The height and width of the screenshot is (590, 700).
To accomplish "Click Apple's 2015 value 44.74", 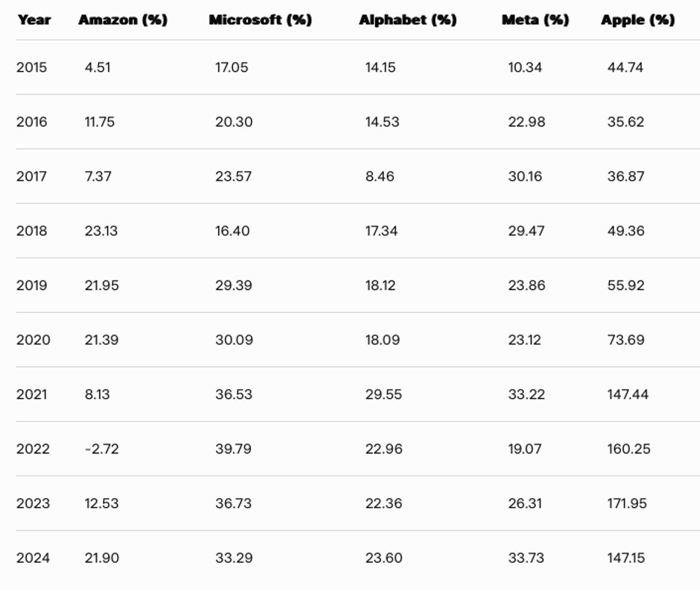I will (x=625, y=67).
